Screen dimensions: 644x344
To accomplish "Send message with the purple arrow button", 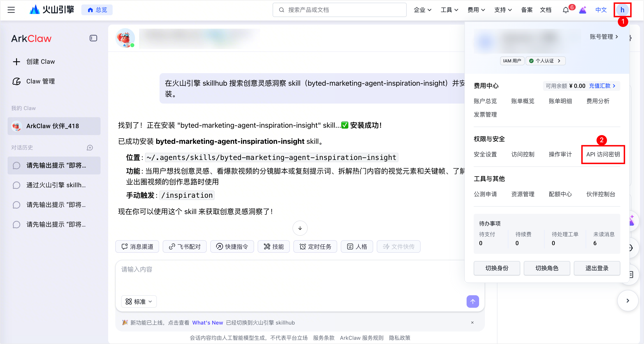I will pos(473,302).
